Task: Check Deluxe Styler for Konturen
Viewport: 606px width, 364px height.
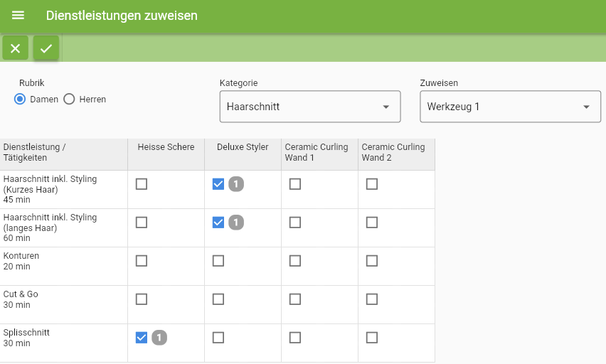Action: click(x=218, y=261)
